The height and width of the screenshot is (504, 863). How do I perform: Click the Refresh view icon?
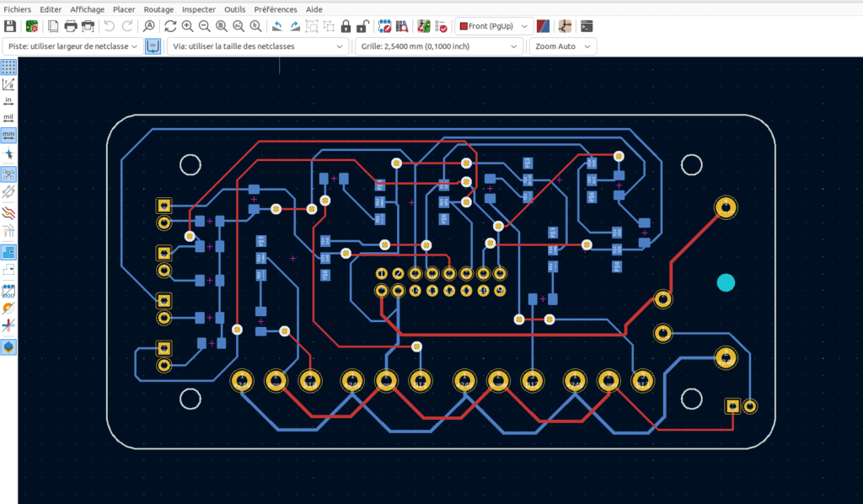point(170,26)
